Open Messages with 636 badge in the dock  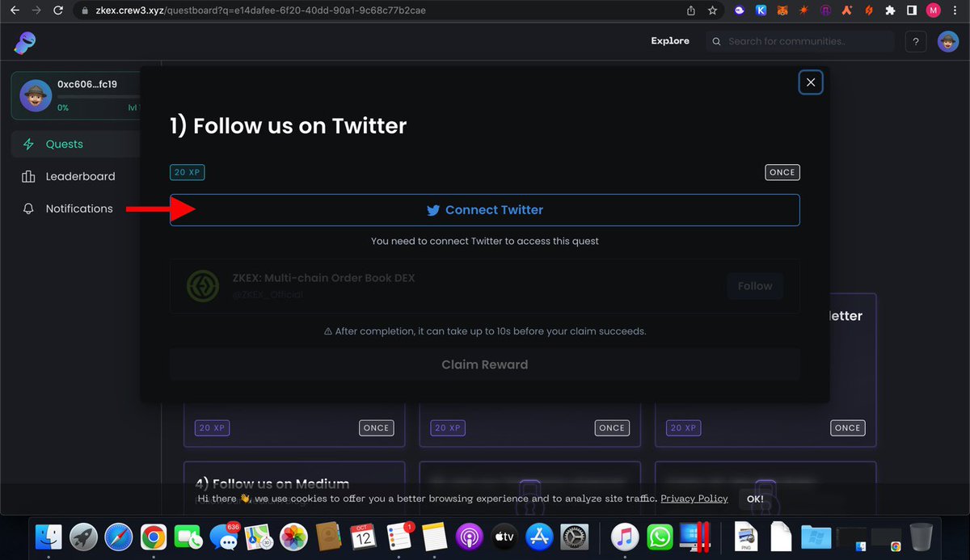point(223,537)
